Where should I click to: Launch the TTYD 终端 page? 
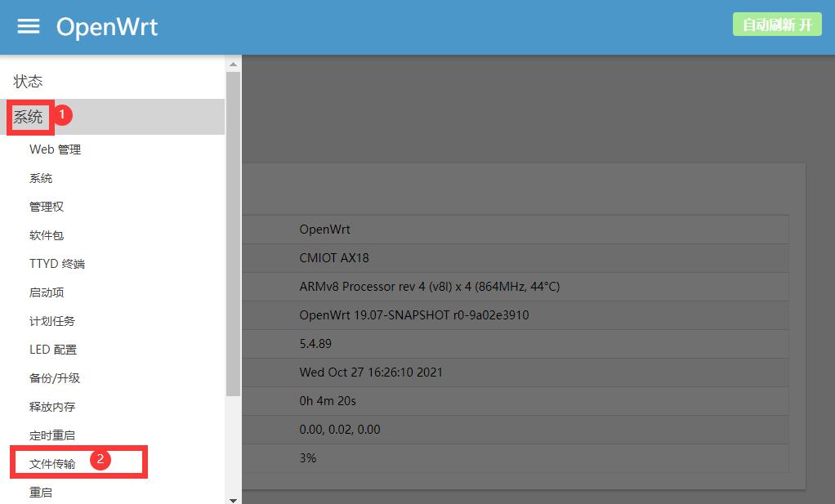[57, 264]
